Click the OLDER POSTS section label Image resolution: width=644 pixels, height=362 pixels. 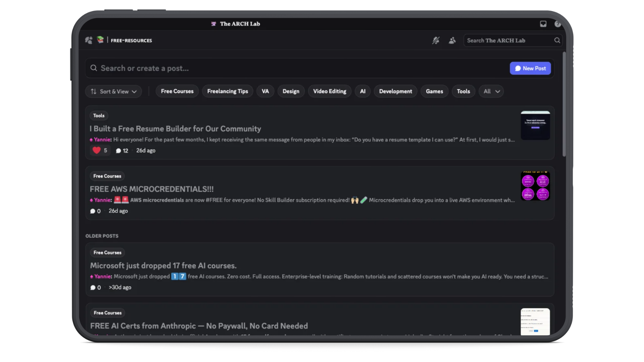tap(102, 236)
